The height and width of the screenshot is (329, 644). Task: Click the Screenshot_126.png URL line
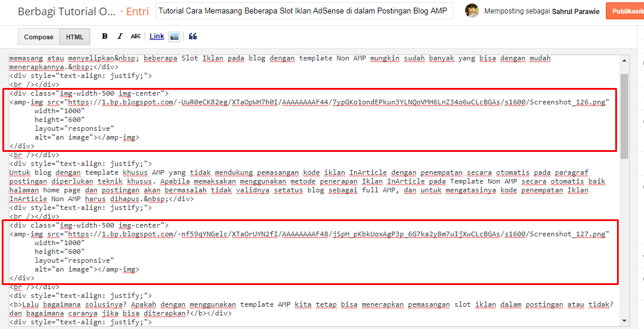(x=309, y=102)
